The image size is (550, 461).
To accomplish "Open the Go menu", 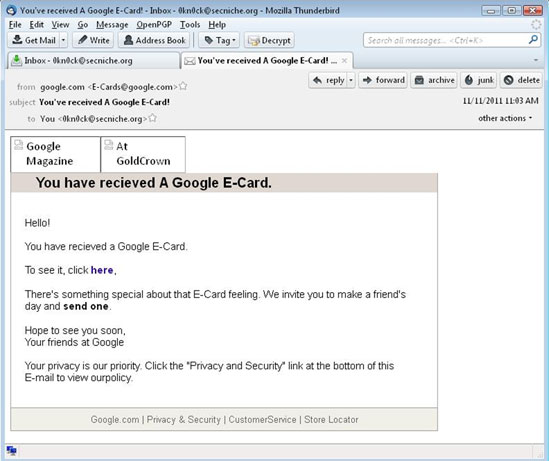I will 82,25.
